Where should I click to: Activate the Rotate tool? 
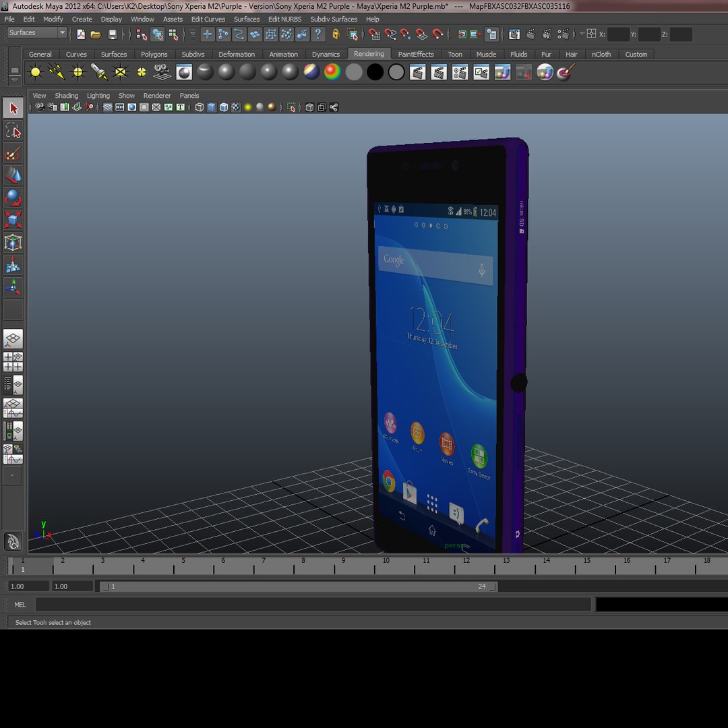(13, 198)
